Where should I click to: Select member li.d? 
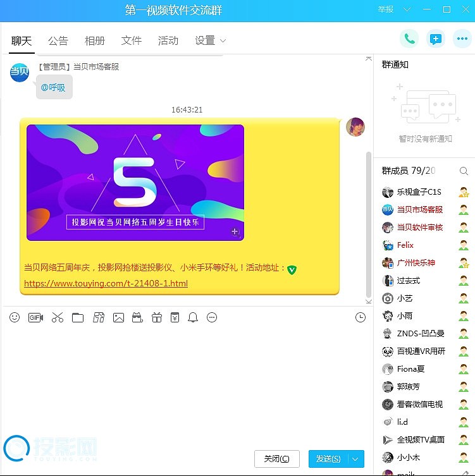[425, 422]
